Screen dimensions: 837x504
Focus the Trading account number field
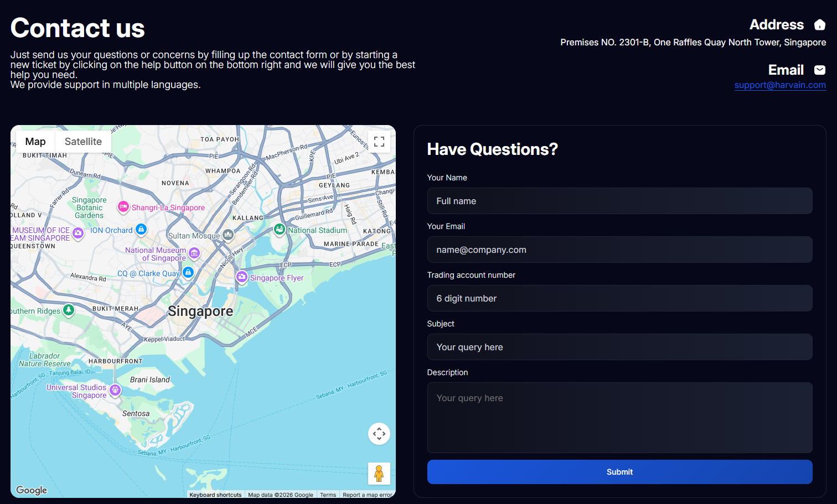tap(619, 298)
